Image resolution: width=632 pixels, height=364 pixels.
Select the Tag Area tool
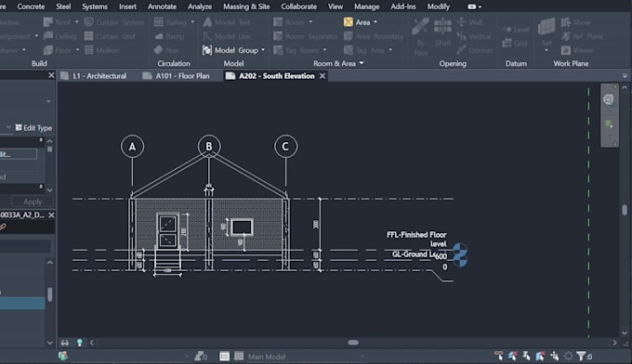coord(364,50)
